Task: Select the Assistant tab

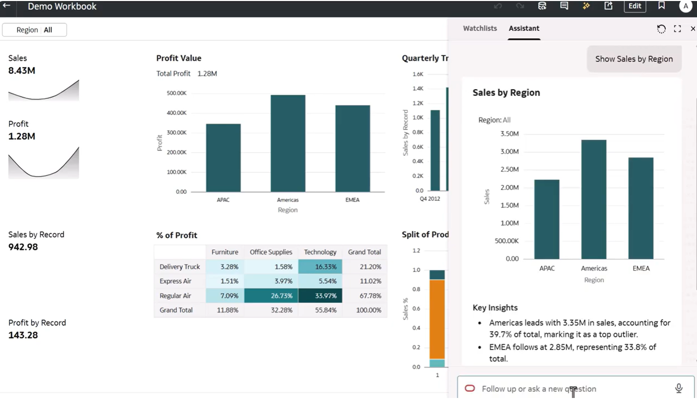Action: point(524,28)
